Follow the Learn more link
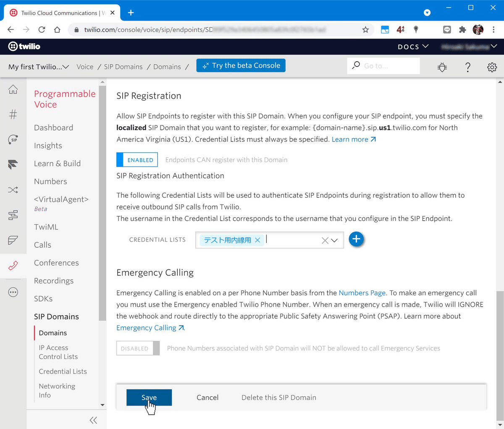504x429 pixels. point(354,139)
